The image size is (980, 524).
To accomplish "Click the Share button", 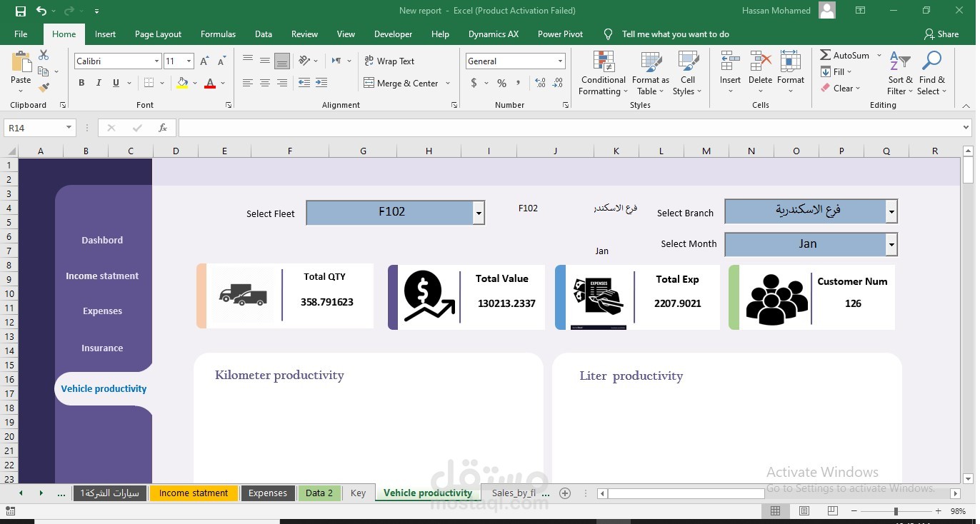I will (941, 34).
